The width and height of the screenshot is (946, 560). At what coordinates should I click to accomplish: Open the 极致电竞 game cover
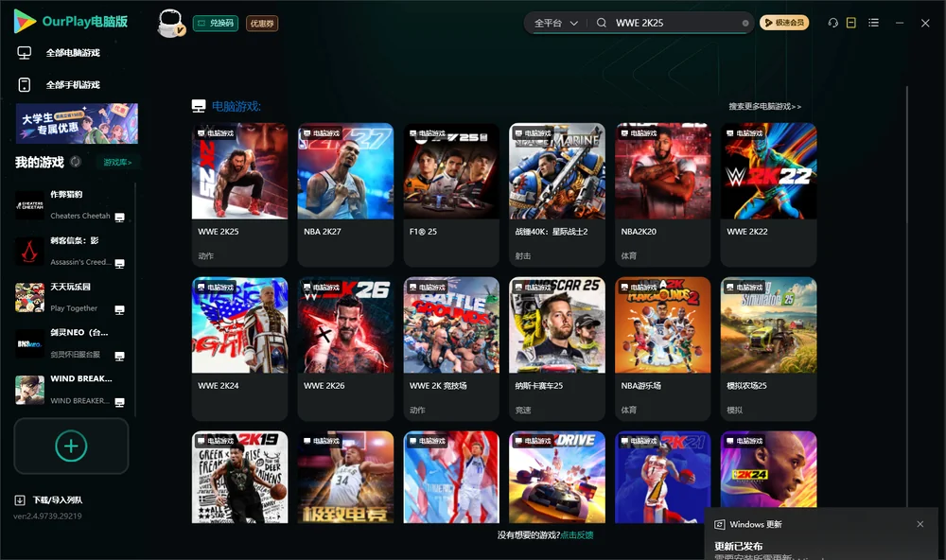pyautogui.click(x=345, y=477)
